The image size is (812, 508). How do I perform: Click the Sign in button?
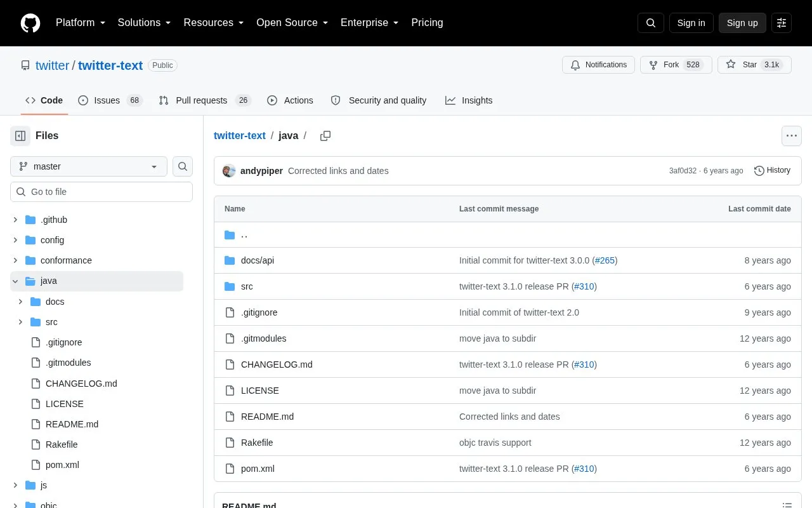[691, 23]
